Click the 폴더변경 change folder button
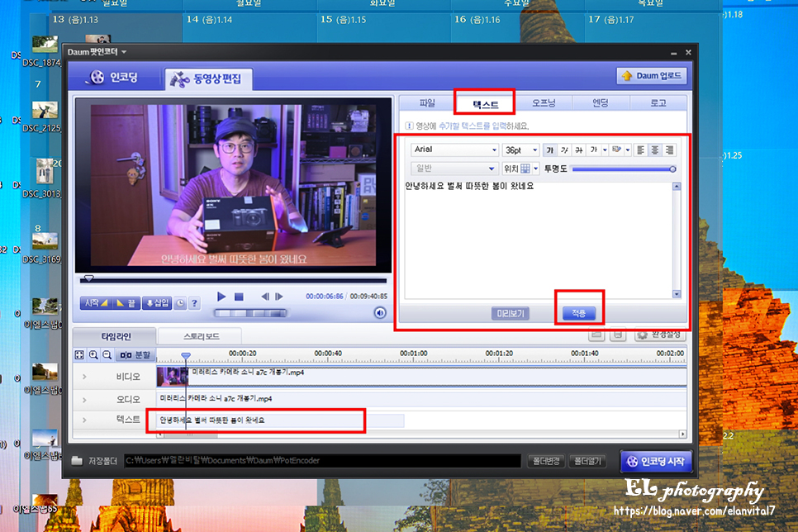This screenshot has width=798, height=532. point(545,461)
